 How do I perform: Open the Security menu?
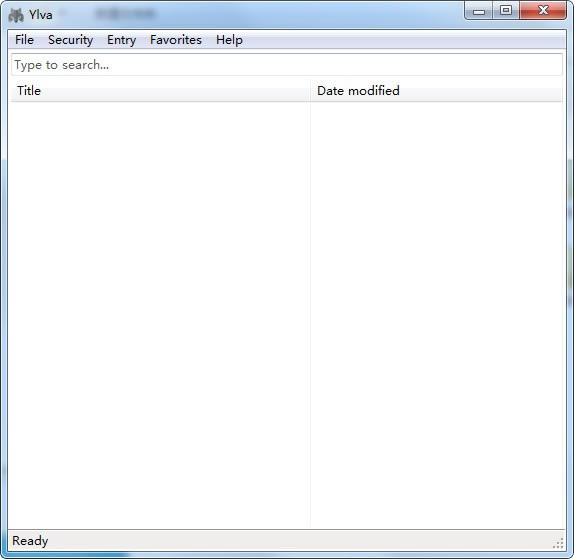click(70, 40)
